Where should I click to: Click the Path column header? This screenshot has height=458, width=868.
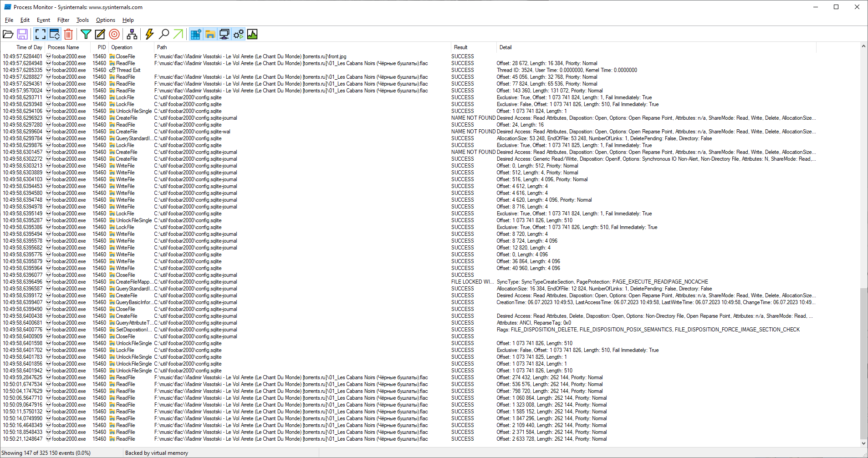(x=302, y=47)
